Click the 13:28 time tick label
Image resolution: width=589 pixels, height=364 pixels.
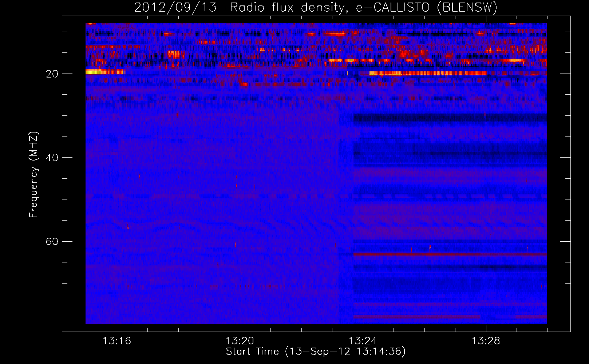(486, 341)
